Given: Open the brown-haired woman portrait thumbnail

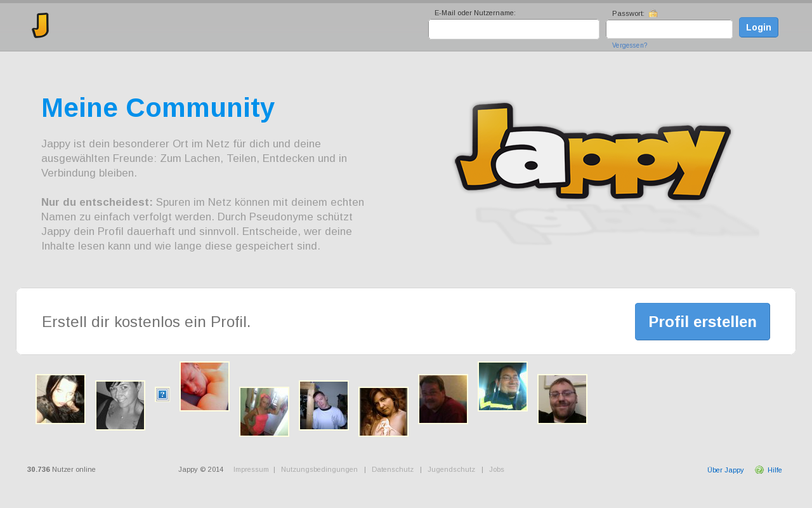Looking at the screenshot, I should point(383,411).
